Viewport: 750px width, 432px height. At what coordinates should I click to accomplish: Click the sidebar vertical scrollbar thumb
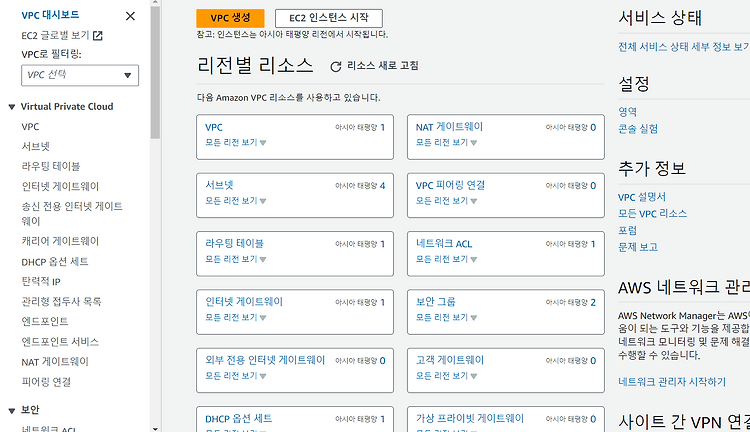click(155, 73)
